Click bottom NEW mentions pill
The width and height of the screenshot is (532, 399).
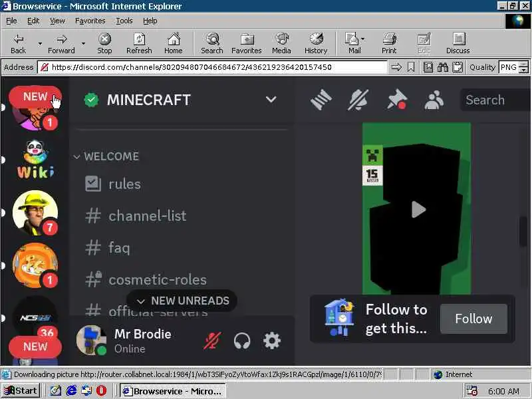click(x=35, y=346)
